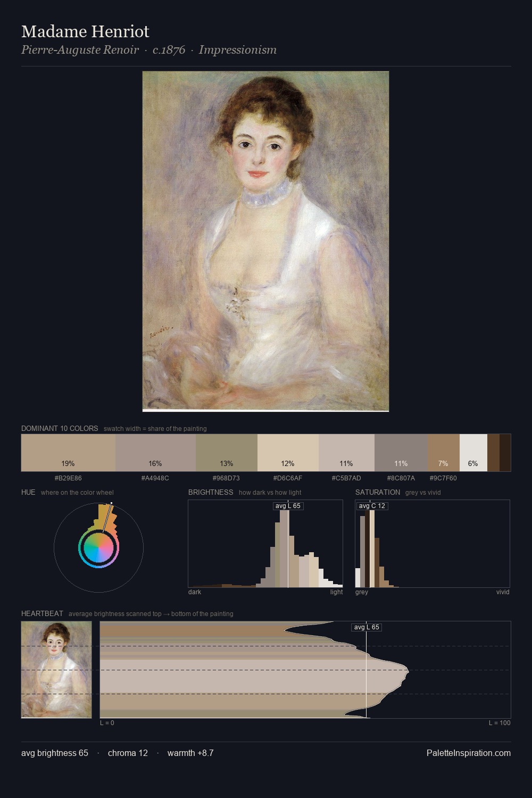Click the SATURATION section heading
The image size is (532, 798).
(x=378, y=492)
